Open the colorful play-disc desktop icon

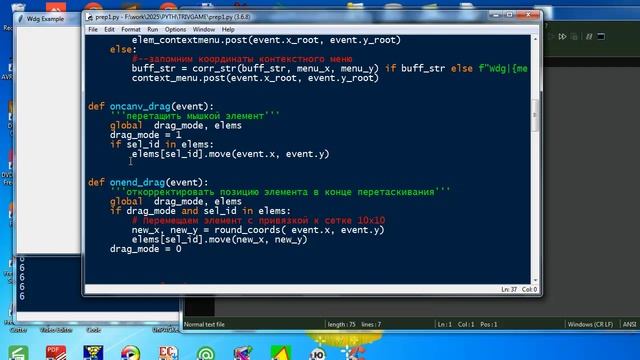[131, 353]
